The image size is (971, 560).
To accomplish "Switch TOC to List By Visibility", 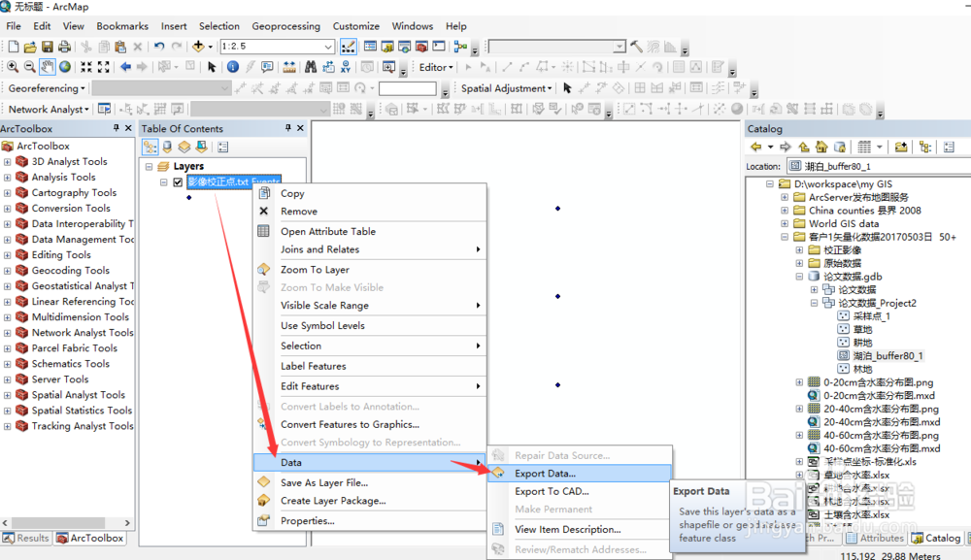I will pos(184,147).
